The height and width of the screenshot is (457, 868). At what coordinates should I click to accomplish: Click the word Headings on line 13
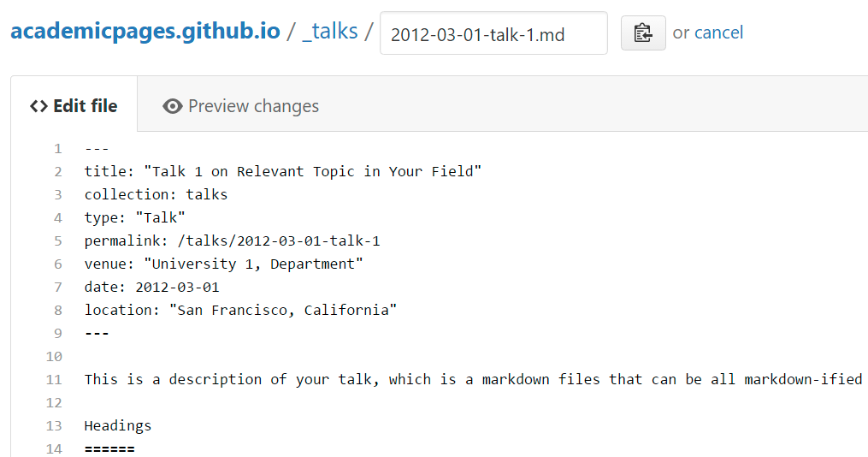(118, 425)
